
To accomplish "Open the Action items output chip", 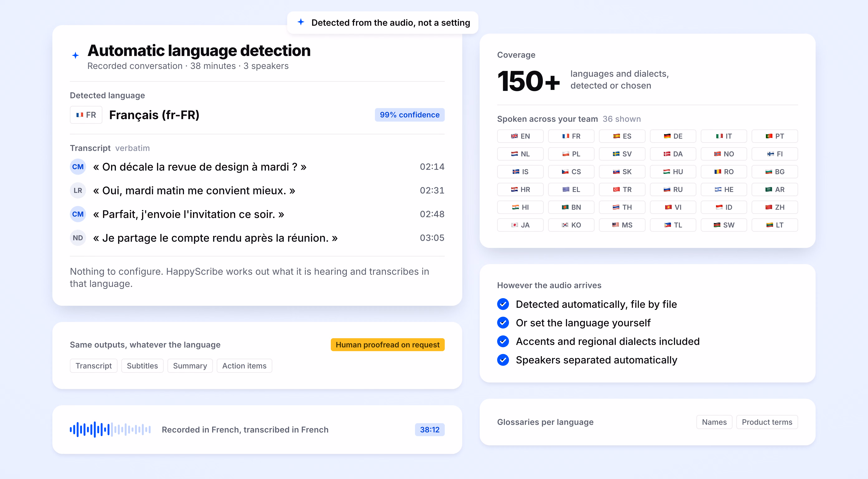I will point(244,366).
